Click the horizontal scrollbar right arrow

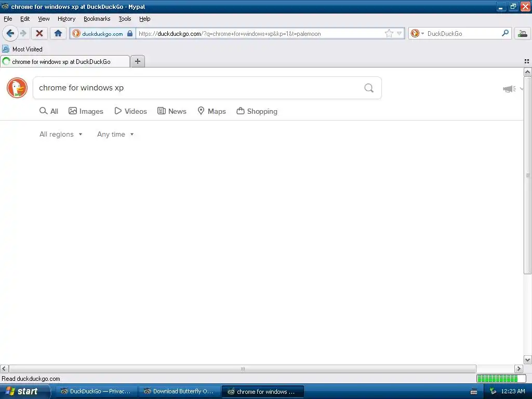[x=518, y=369]
